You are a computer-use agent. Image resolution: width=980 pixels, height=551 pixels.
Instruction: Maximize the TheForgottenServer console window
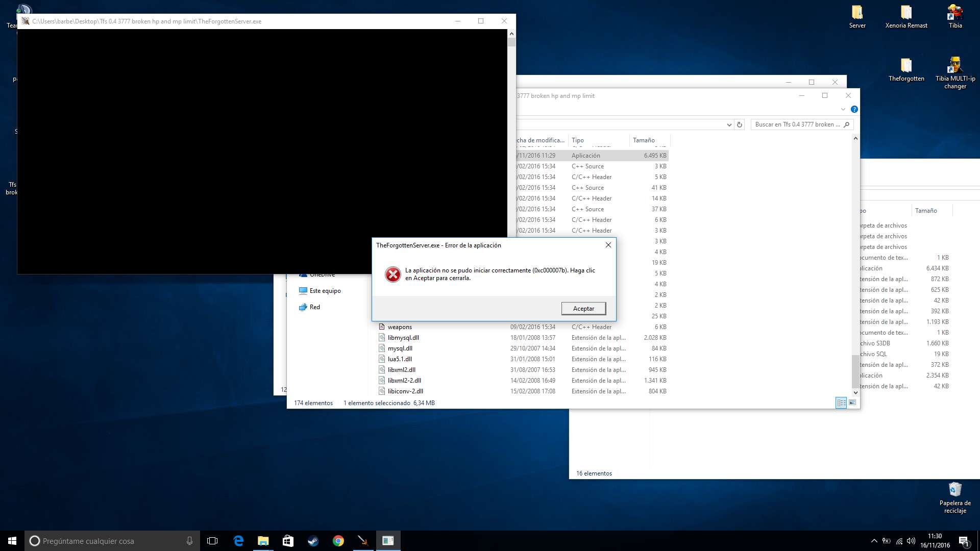(480, 21)
